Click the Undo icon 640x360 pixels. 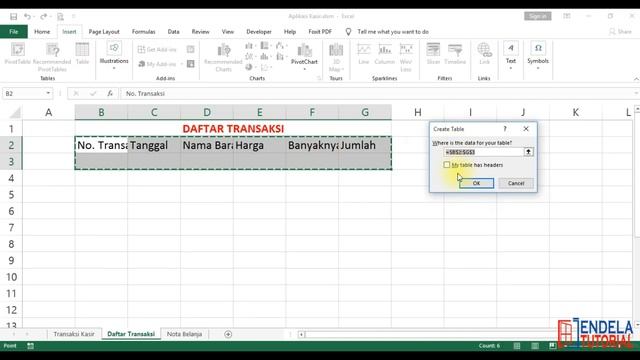(x=27, y=16)
